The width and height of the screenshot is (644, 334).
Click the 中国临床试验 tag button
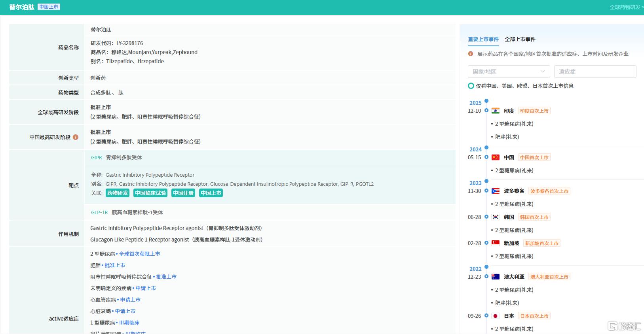[x=150, y=193]
